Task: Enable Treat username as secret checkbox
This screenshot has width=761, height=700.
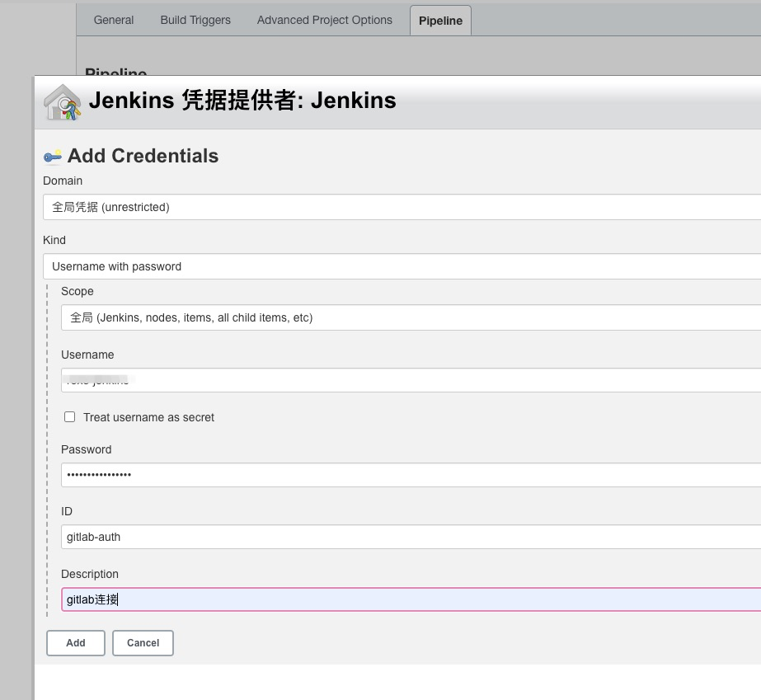Action: [70, 417]
